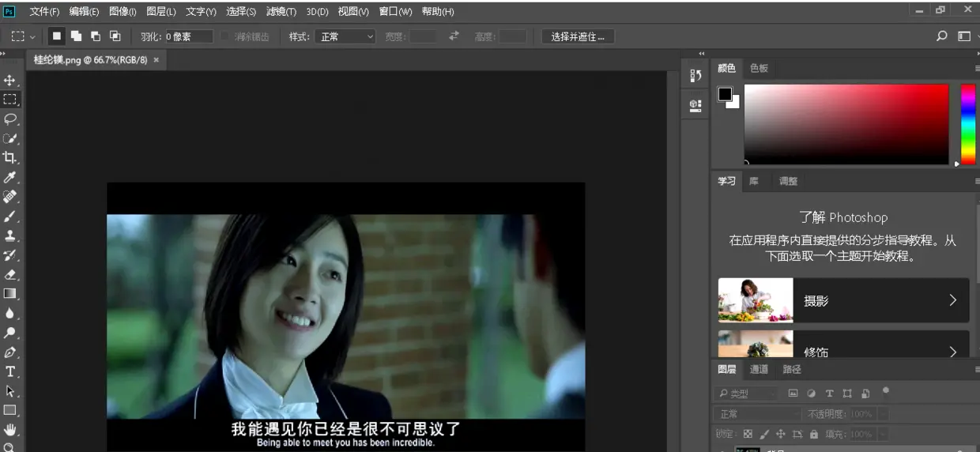Switch to the 调整 adjustments tab

tap(788, 181)
